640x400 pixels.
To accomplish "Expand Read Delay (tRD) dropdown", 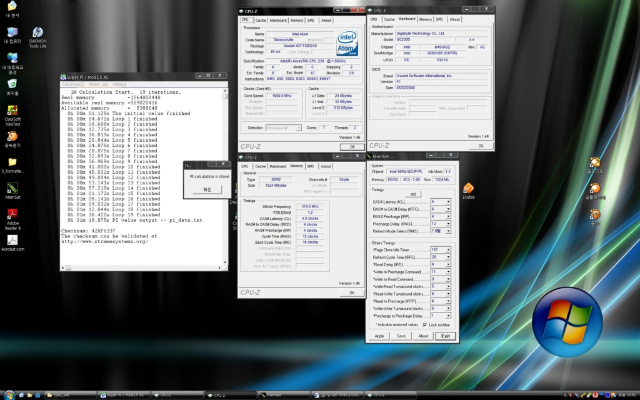I will pos(448,264).
